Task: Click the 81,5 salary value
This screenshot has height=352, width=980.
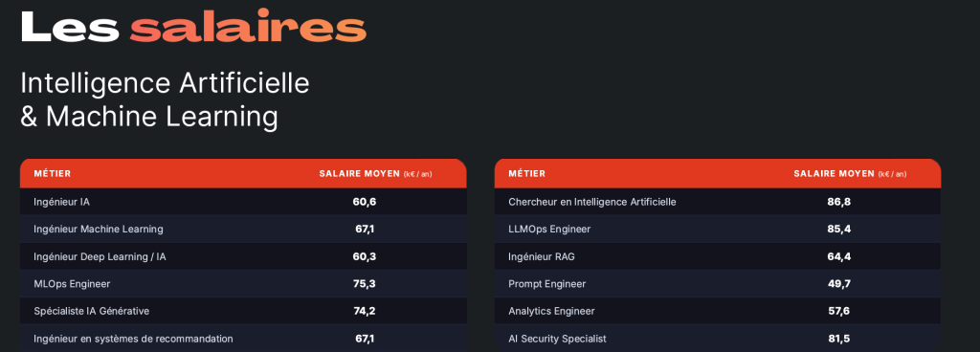Action: point(838,339)
